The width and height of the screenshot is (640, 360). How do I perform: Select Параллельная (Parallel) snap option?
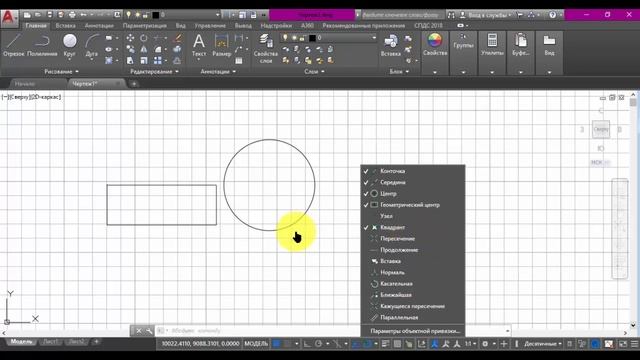point(413,318)
